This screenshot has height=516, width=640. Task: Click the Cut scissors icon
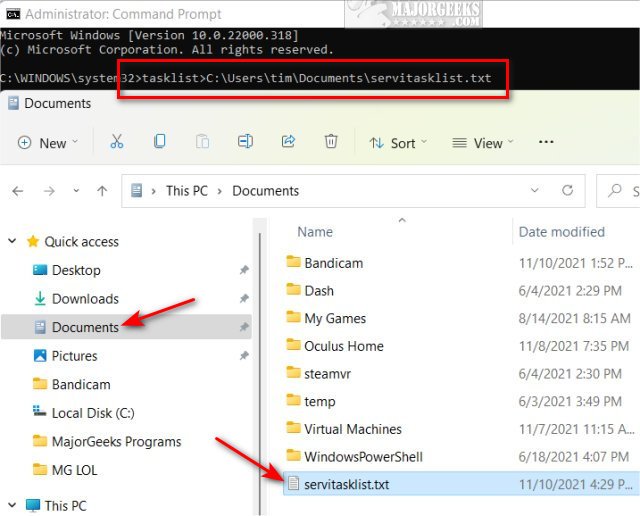(x=117, y=142)
